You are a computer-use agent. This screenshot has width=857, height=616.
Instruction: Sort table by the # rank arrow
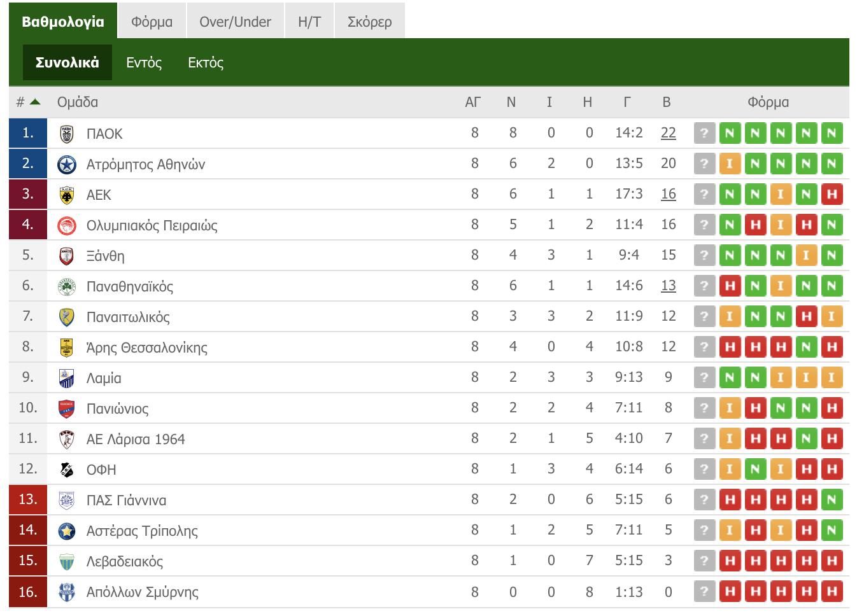tap(35, 102)
